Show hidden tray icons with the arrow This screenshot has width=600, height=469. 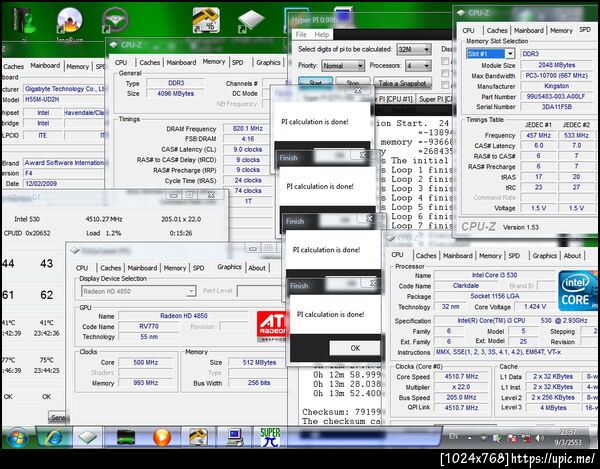tap(469, 437)
